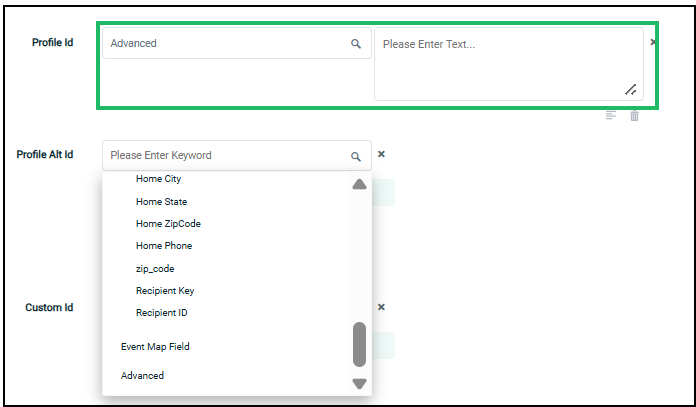
Task: Click the Profile Alt Id keyword search box
Action: (228, 156)
